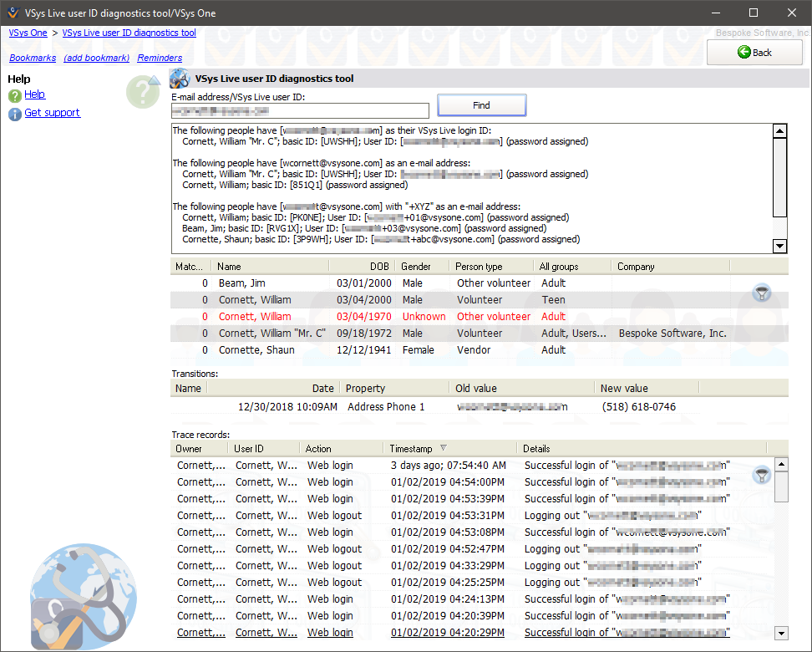
Task: Click the filter funnel icon beside people list
Action: [x=761, y=293]
